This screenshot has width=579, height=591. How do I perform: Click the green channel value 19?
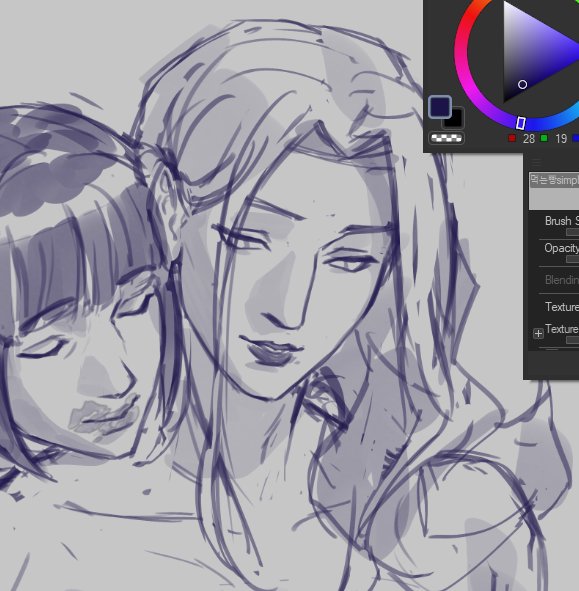pyautogui.click(x=561, y=139)
